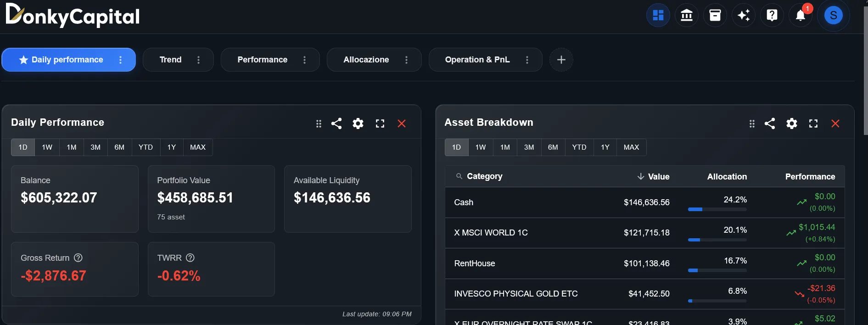Share the Daily Performance widget
This screenshot has height=325, width=868.
click(336, 123)
